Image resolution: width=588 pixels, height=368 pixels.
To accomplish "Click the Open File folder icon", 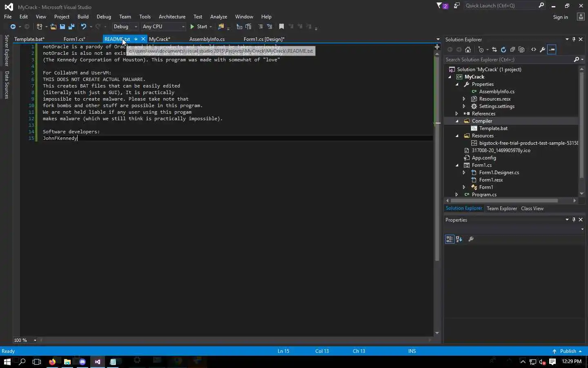I will 53,27.
